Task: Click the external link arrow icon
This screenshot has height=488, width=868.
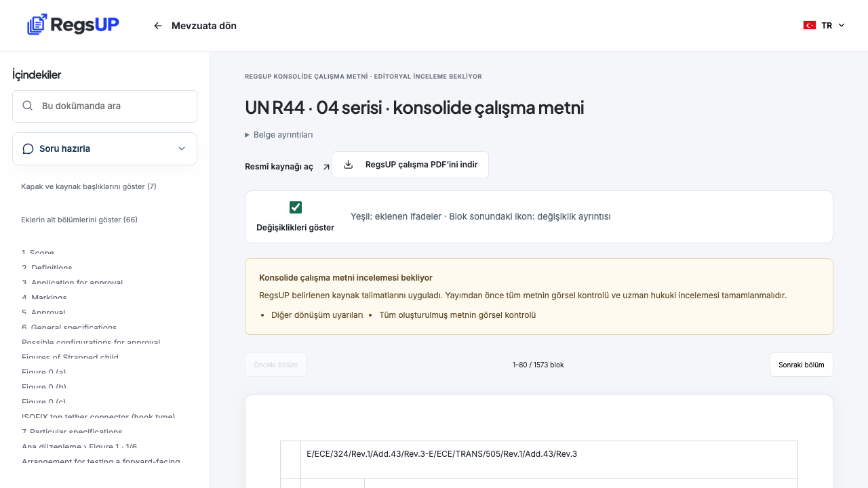Action: [x=326, y=167]
